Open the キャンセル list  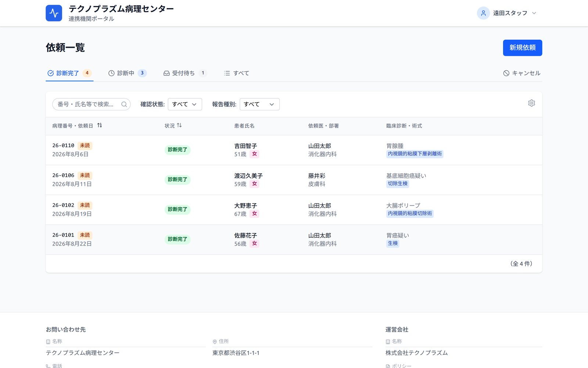(x=522, y=73)
